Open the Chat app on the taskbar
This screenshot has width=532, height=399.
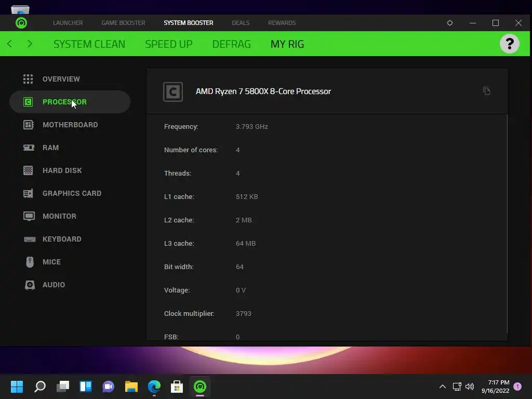[x=108, y=387]
